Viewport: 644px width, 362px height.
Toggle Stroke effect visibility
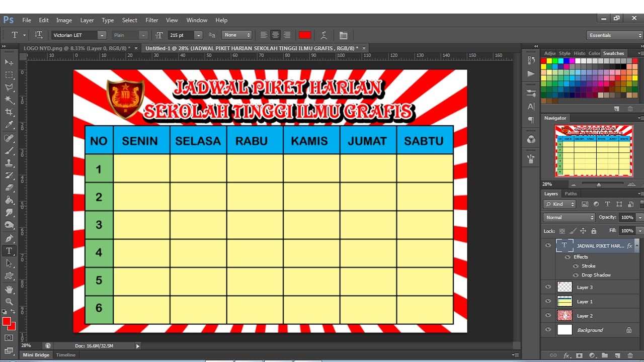coord(576,266)
